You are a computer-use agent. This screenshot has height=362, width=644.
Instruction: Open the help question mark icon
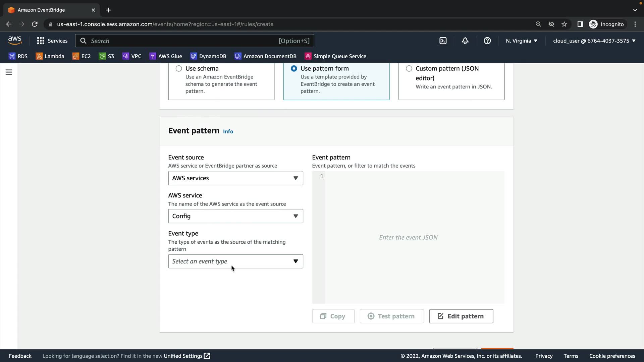(487, 41)
